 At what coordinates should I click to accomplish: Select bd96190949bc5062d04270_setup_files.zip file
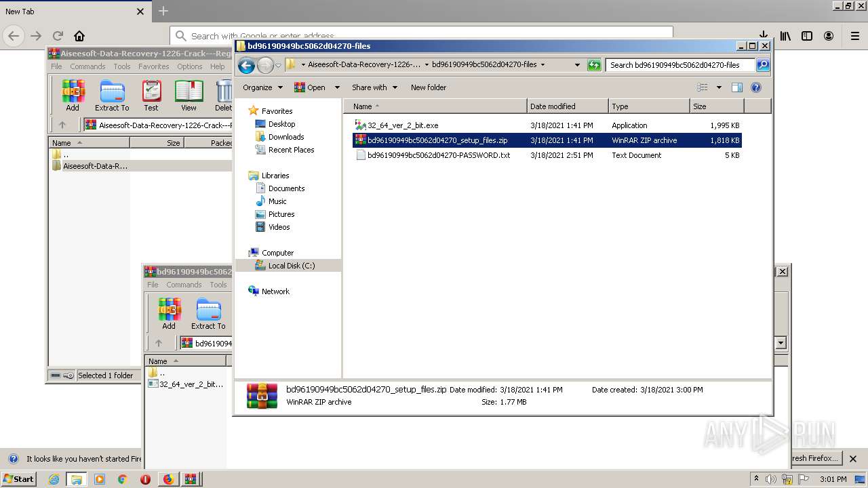click(x=437, y=140)
